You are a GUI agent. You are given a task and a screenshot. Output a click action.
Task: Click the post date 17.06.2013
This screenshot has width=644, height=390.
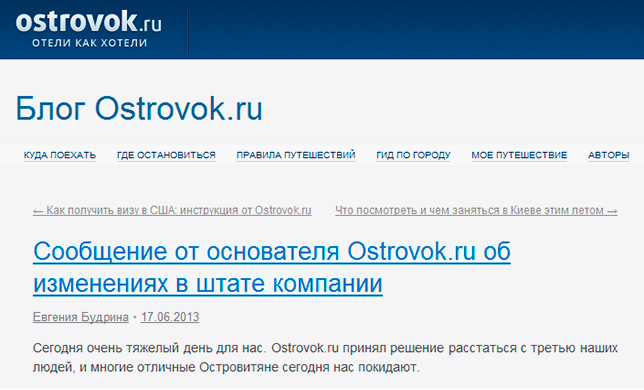coord(170,317)
